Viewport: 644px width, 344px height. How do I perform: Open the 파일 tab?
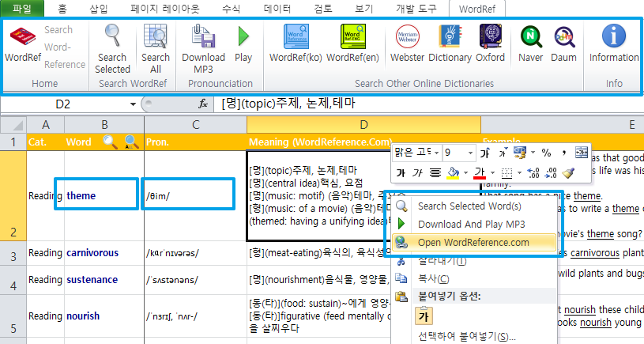pos(22,8)
